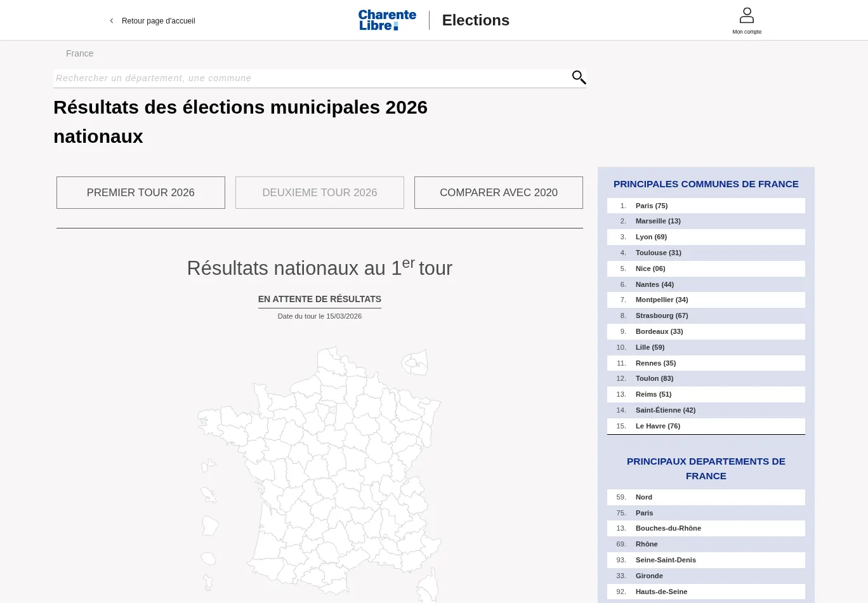Click Corsica on the France map
Screen dimensions: 868x603
click(430, 585)
